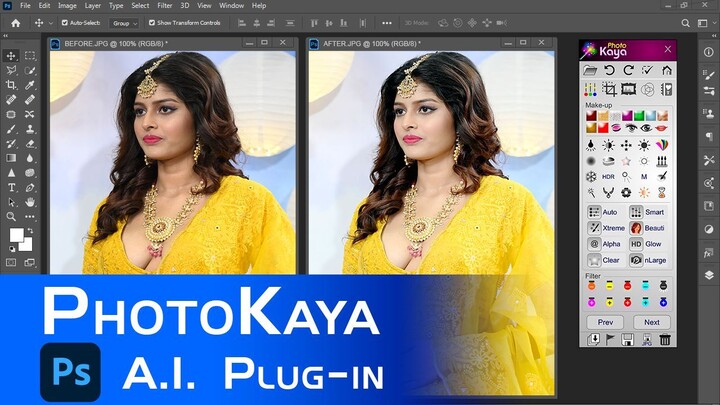This screenshot has width=720, height=405.
Task: Open the Group auto-select dropdown
Action: (x=124, y=23)
